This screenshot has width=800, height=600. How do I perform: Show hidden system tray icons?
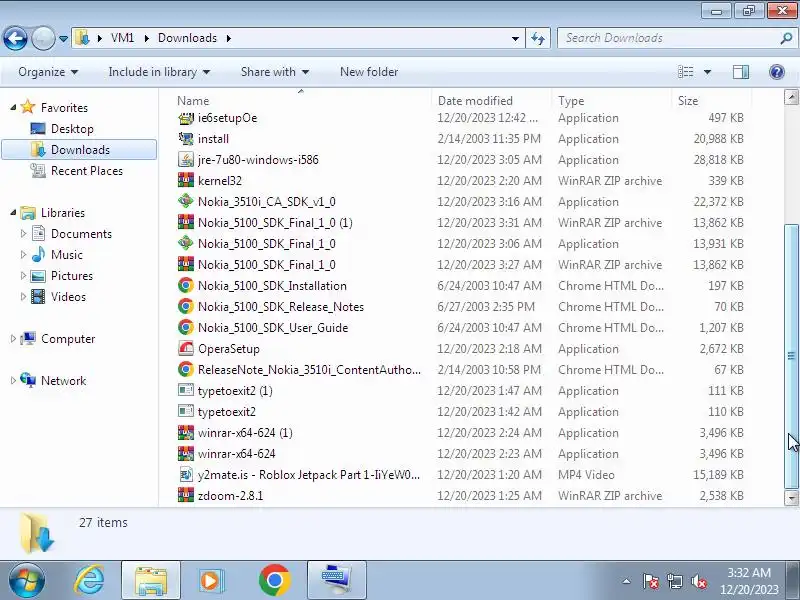click(627, 581)
